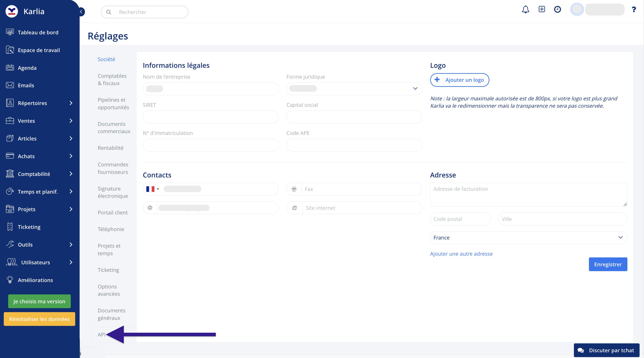Open the history clock icon
The width and height of the screenshot is (644, 358).
pos(557,10)
